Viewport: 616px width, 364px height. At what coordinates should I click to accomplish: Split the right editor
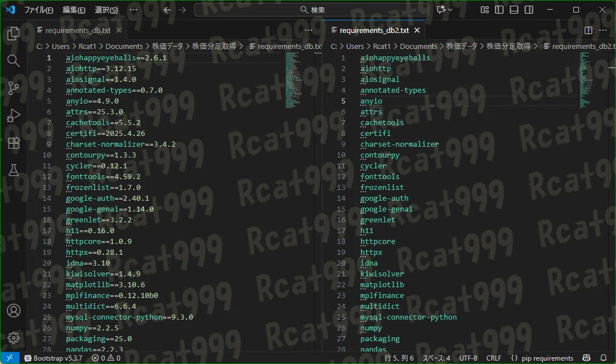(588, 30)
